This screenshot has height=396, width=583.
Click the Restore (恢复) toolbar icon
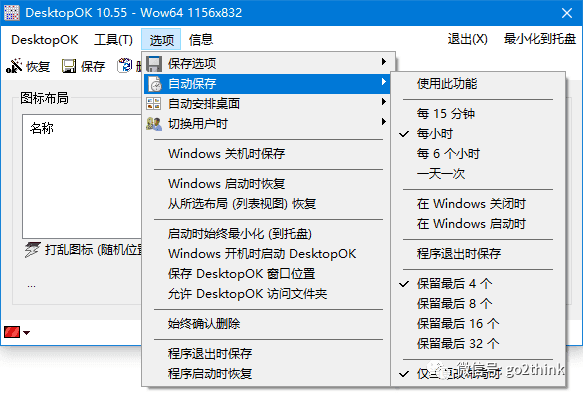click(x=14, y=66)
